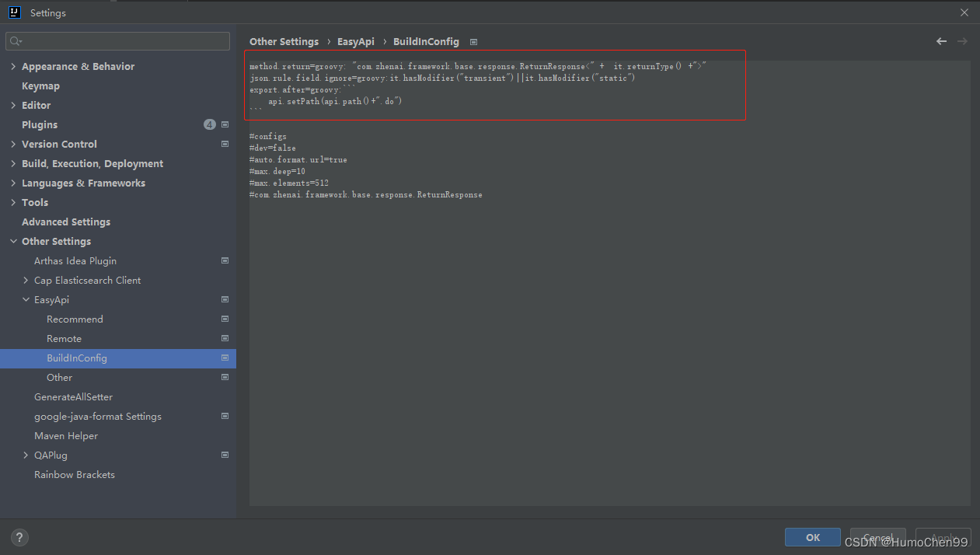Click Other Settings in the breadcrumb
The image size is (980, 555).
tap(284, 41)
